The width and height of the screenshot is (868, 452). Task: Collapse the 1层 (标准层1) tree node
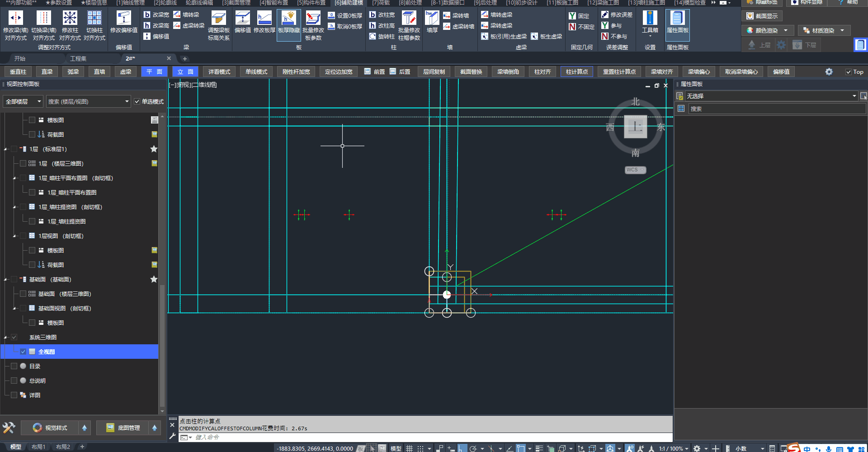pos(6,149)
